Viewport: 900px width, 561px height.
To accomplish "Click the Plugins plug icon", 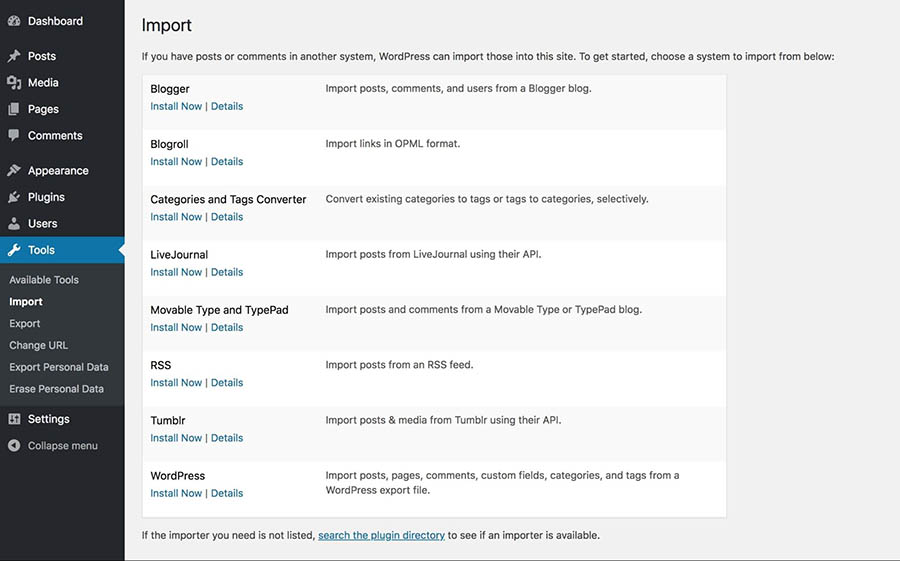I will (x=14, y=197).
